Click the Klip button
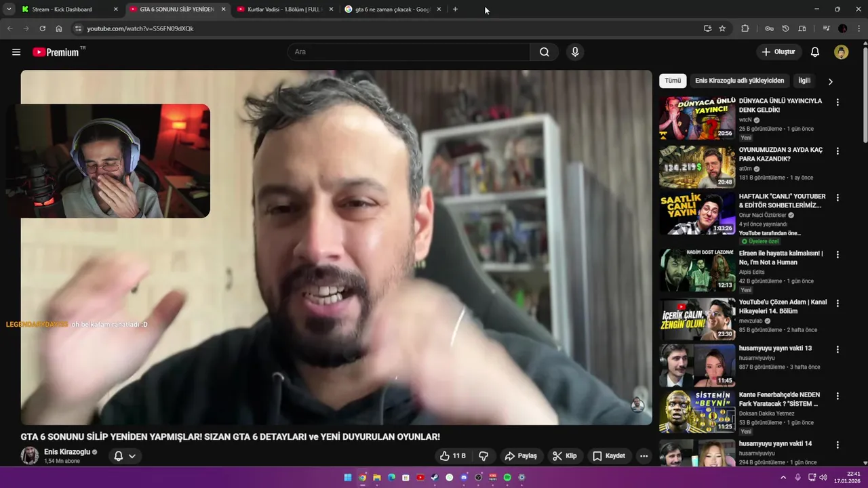 coord(564,456)
